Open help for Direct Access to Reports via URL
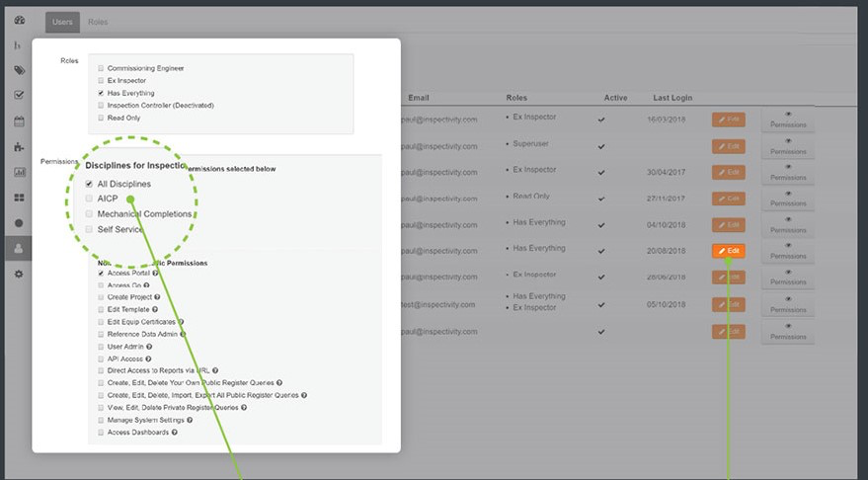The width and height of the screenshot is (868, 480). [x=215, y=370]
